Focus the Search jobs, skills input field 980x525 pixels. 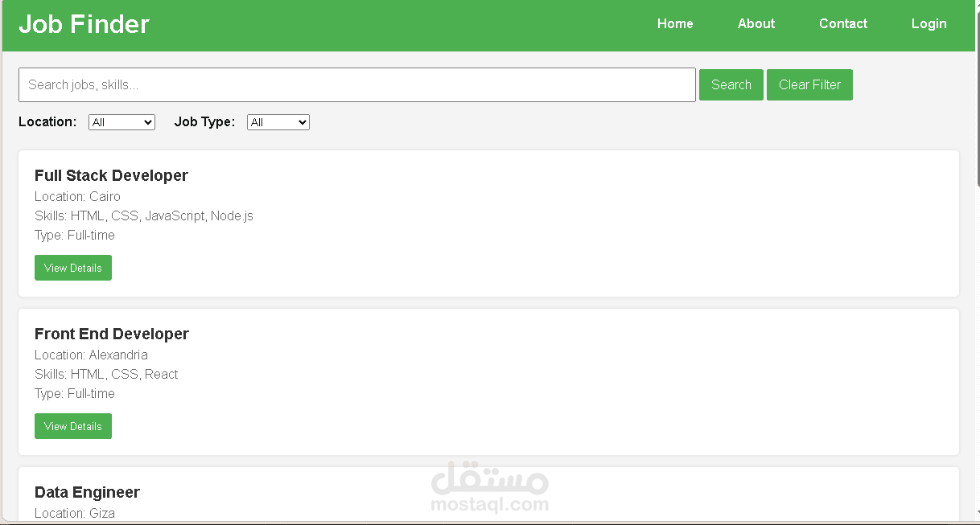click(x=357, y=84)
